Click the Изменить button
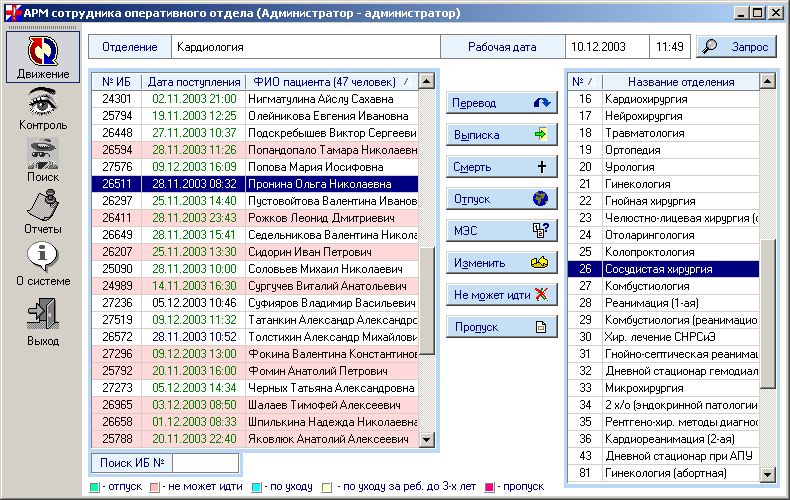 [502, 263]
